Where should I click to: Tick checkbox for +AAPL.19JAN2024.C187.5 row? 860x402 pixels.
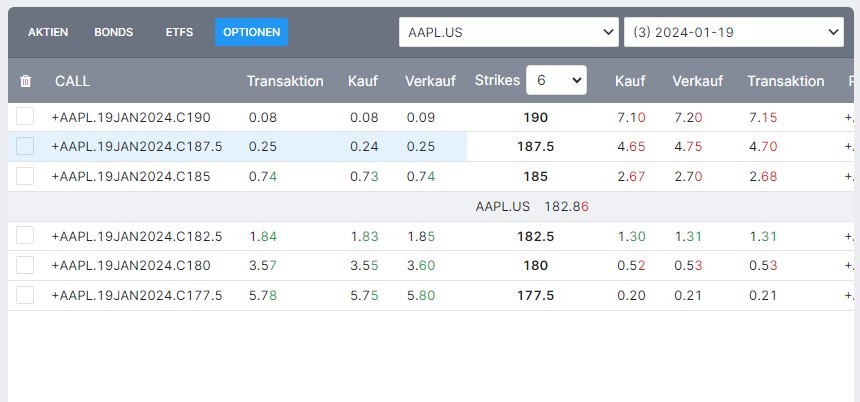(25, 146)
